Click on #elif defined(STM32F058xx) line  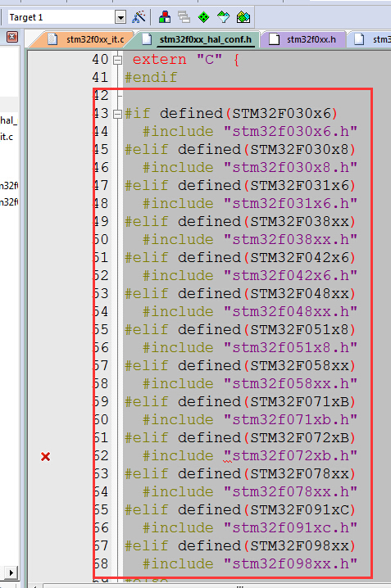point(240,365)
